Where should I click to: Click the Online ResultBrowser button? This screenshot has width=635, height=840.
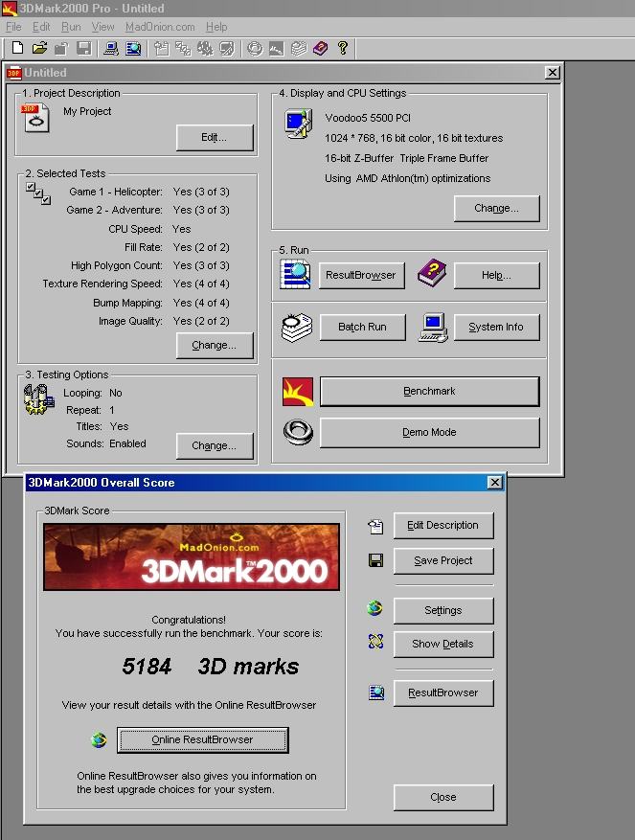click(x=202, y=740)
